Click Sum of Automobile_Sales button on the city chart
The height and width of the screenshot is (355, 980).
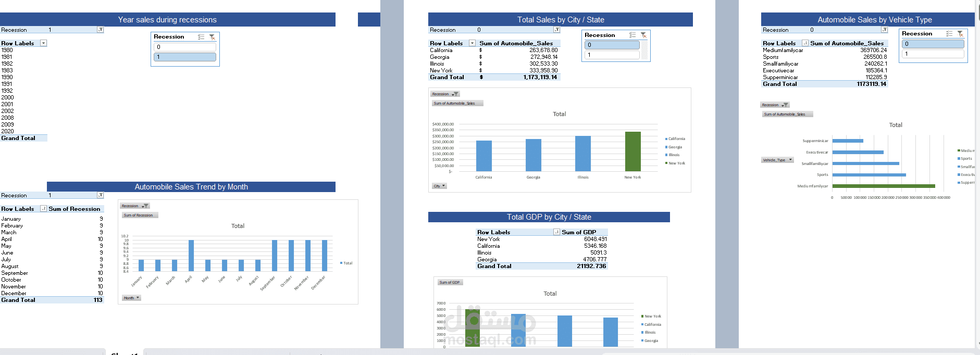(457, 103)
